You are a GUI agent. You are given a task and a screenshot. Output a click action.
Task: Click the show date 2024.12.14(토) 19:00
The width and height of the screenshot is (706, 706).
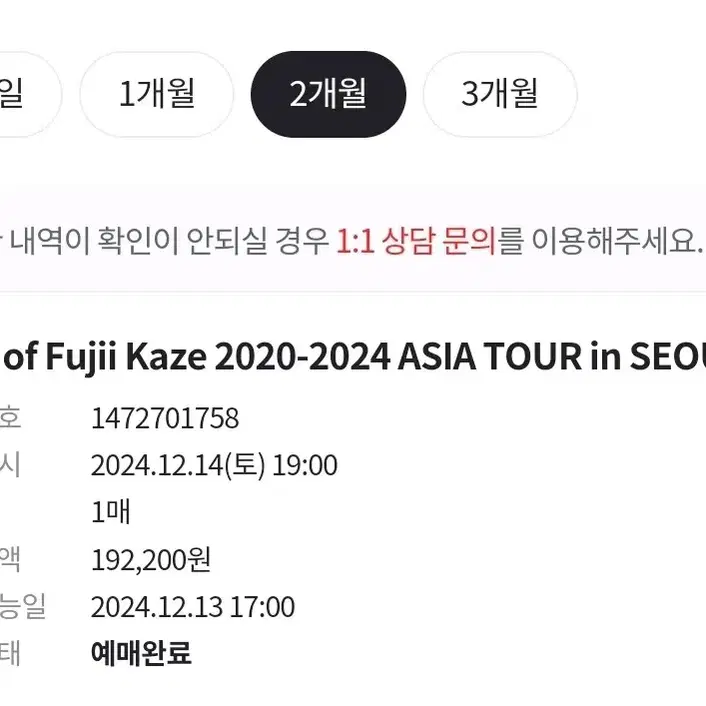coord(214,465)
